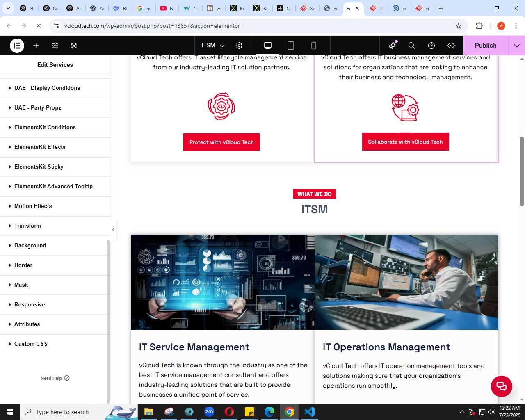Expand ElementsKit Effects section
Screen dimensions: 525x420
[x=55, y=147]
